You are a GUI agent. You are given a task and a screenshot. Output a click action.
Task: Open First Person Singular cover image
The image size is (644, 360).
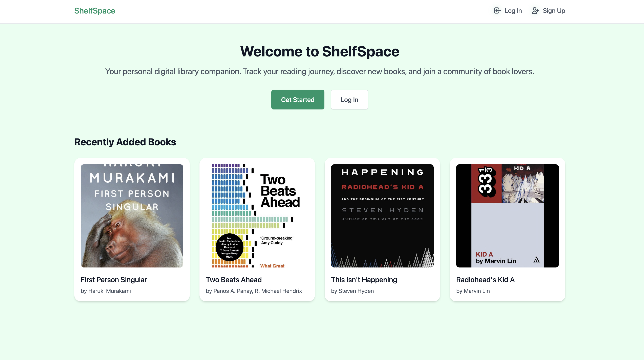132,216
